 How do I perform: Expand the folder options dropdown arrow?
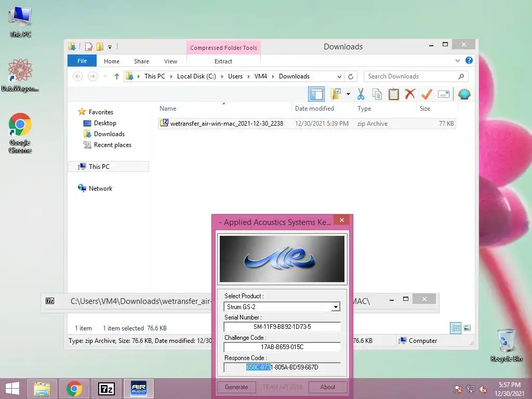coord(348,94)
